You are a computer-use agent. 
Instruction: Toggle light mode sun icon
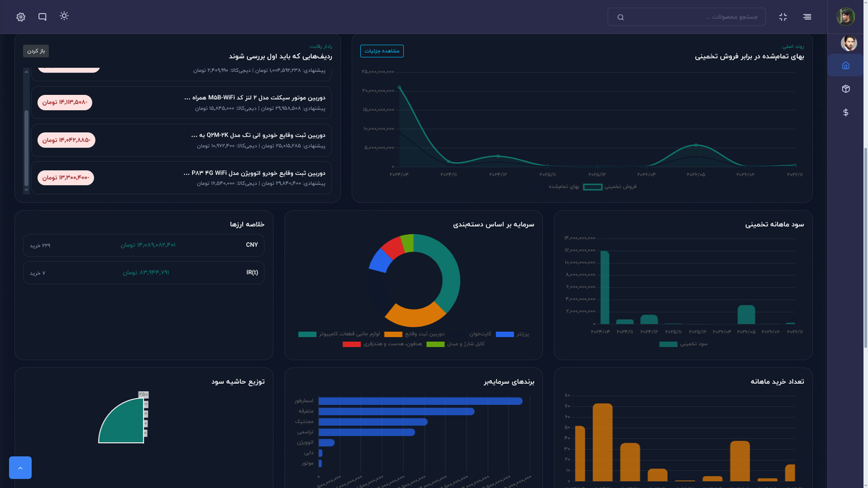click(64, 16)
